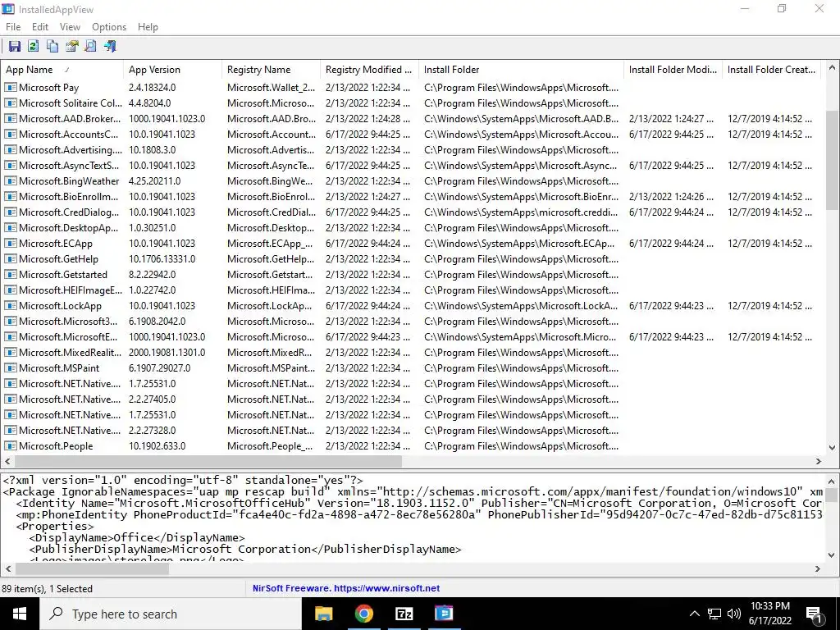Screen dimensions: 840x630
Task: Sort by the App Name column header
Action: [62, 70]
